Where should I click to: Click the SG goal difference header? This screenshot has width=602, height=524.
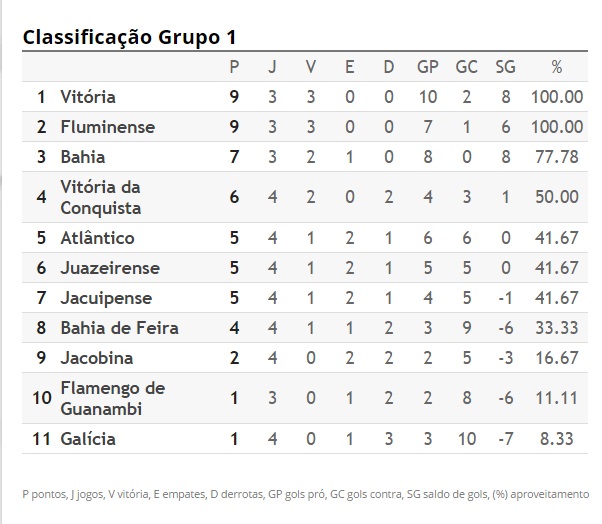coord(505,67)
